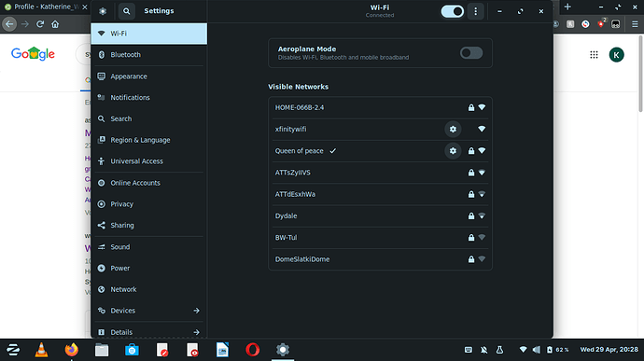Open the Wi-Fi three-dot options menu
This screenshot has width=644, height=361.
tap(476, 11)
